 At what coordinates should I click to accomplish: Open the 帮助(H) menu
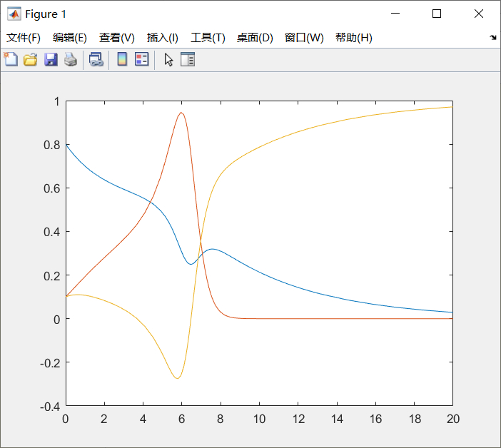(x=354, y=38)
